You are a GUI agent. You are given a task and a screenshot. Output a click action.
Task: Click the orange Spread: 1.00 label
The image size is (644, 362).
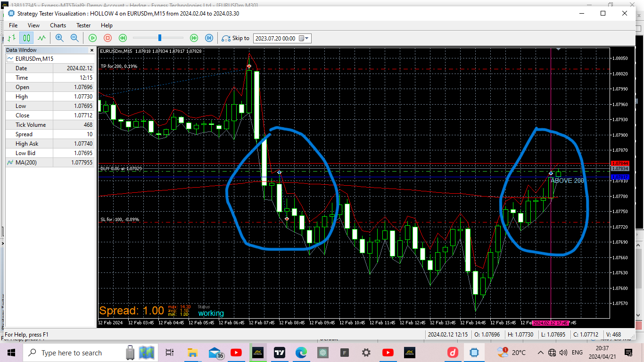[132, 311]
